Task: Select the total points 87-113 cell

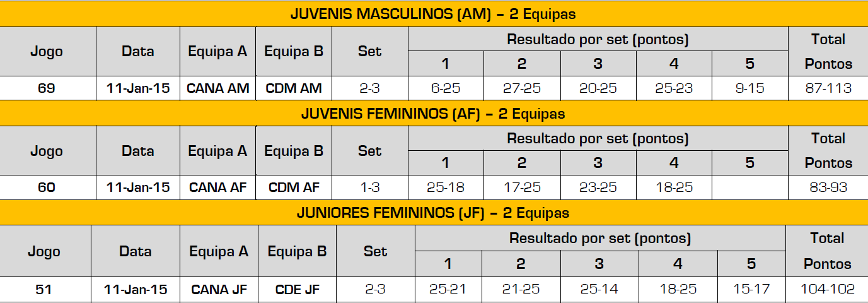Action: pyautogui.click(x=828, y=88)
